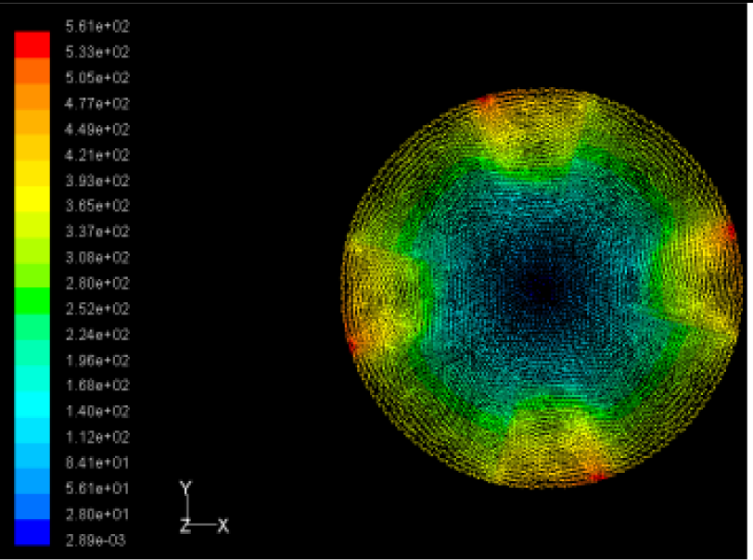
Task: Click the X axis label on the triad
Action: 223,526
